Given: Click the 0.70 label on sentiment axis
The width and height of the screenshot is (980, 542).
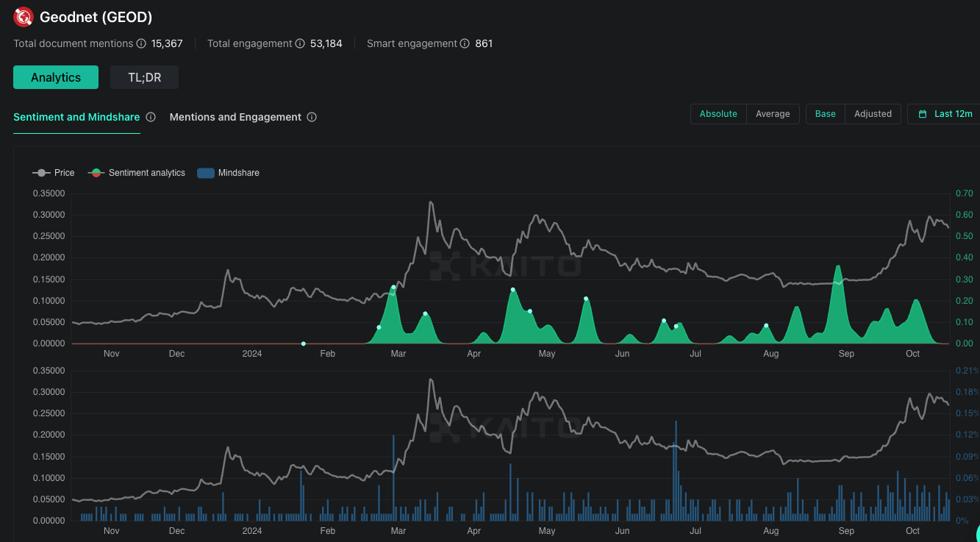Looking at the screenshot, I should (x=964, y=193).
